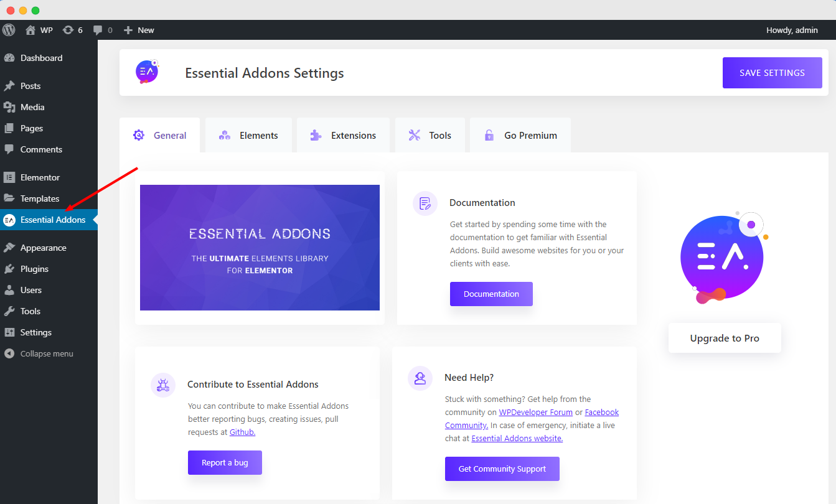Viewport: 836px width, 504px height.
Task: Click the Elementor icon in sidebar
Action: pos(9,177)
